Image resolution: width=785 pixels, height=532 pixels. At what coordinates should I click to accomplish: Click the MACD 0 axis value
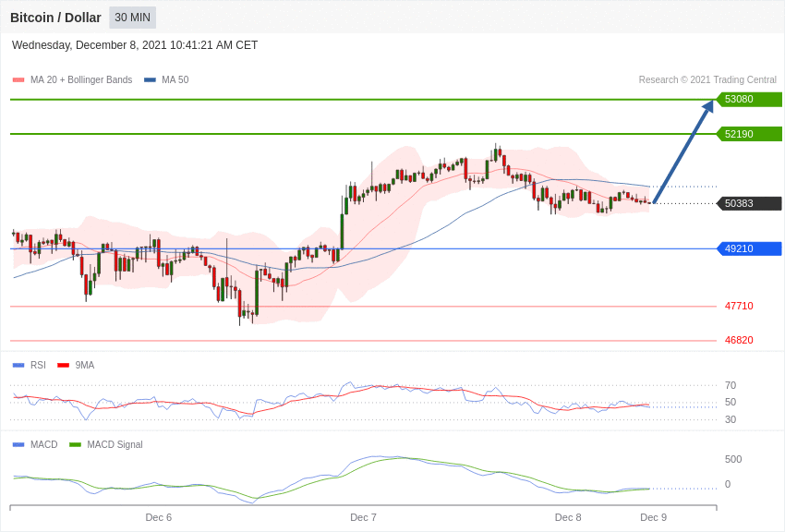(x=728, y=484)
